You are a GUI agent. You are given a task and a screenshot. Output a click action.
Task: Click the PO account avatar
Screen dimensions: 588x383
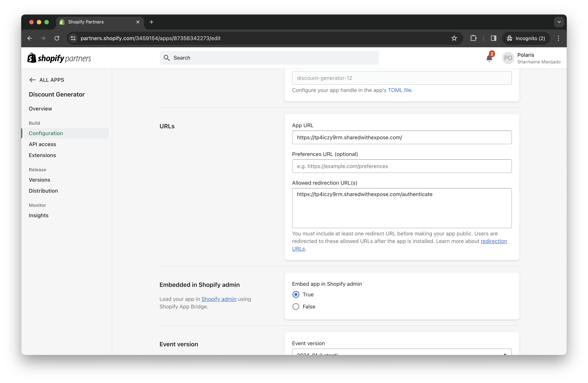pos(508,58)
